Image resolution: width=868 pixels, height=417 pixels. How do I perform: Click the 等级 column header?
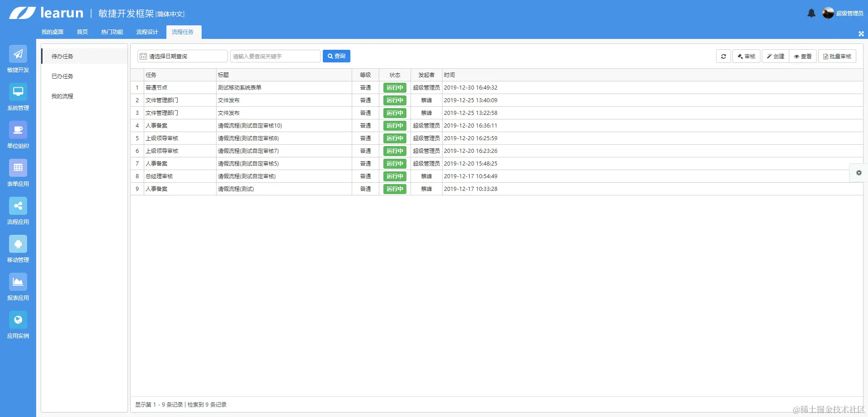pos(365,75)
